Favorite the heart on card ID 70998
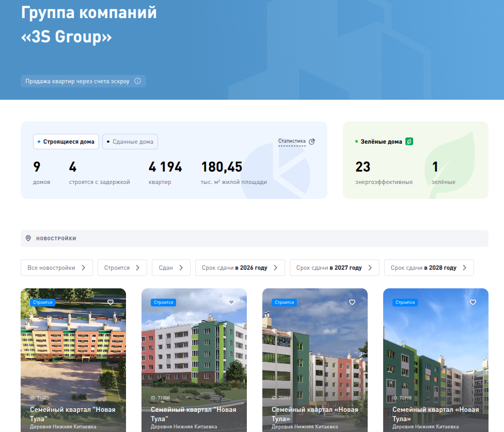 pyautogui.click(x=473, y=302)
